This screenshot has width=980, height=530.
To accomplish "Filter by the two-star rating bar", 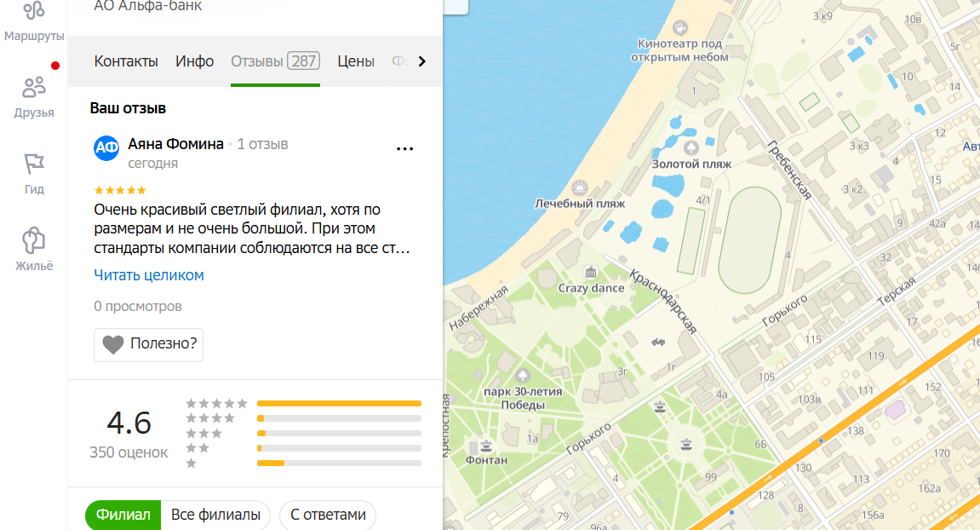I will pos(340,448).
